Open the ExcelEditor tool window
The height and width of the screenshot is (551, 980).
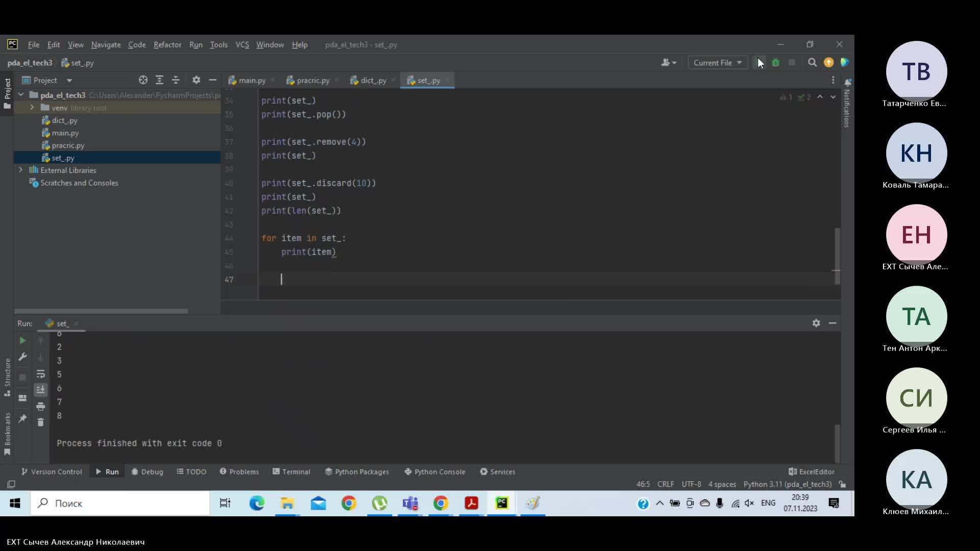click(812, 472)
